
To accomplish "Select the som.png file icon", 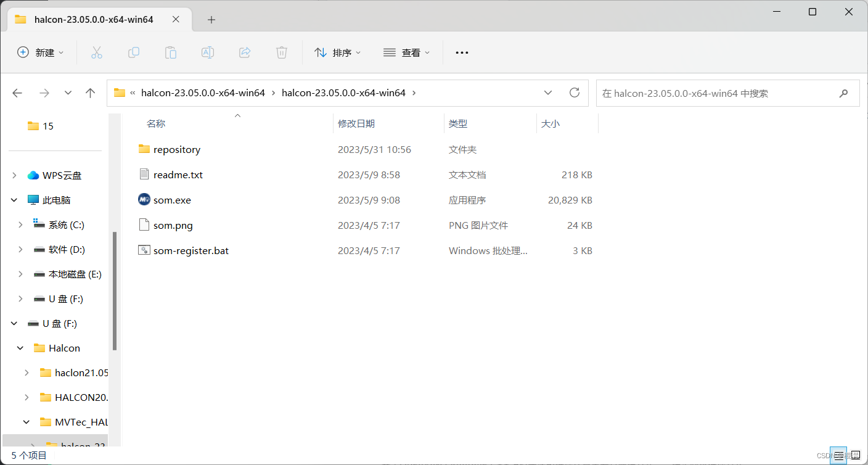I will [x=144, y=225].
